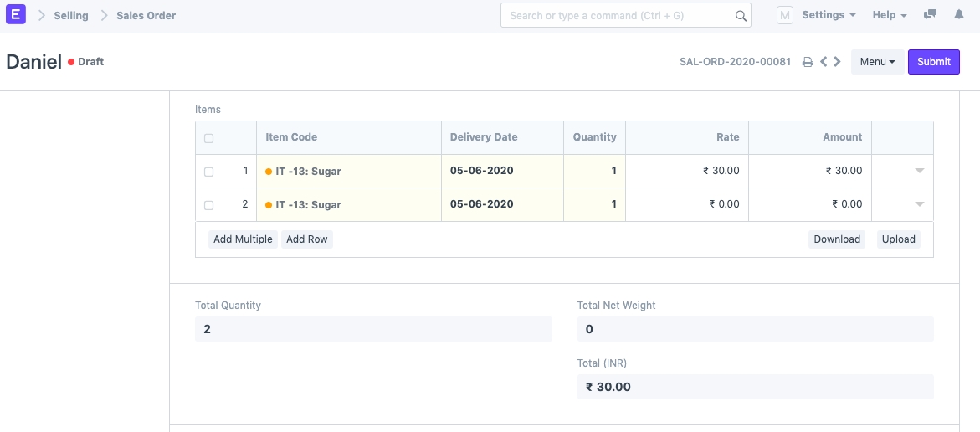Click the user avatar M icon

[785, 15]
